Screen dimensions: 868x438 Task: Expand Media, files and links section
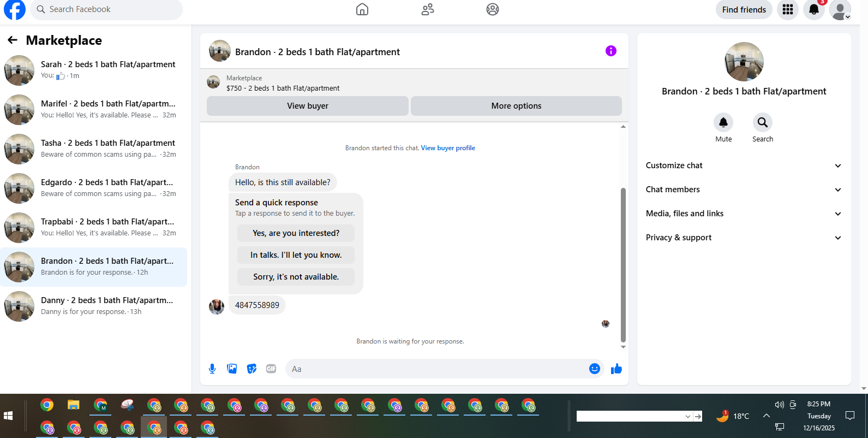(x=744, y=214)
